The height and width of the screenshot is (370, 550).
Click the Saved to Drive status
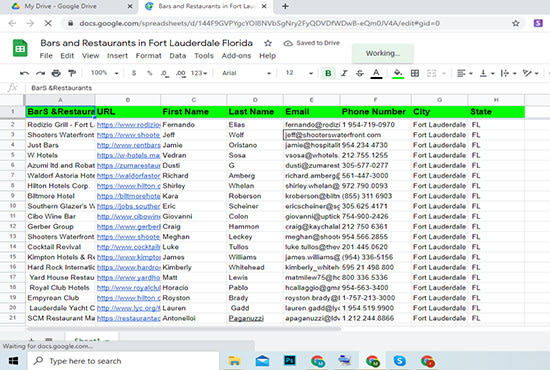pyautogui.click(x=311, y=43)
